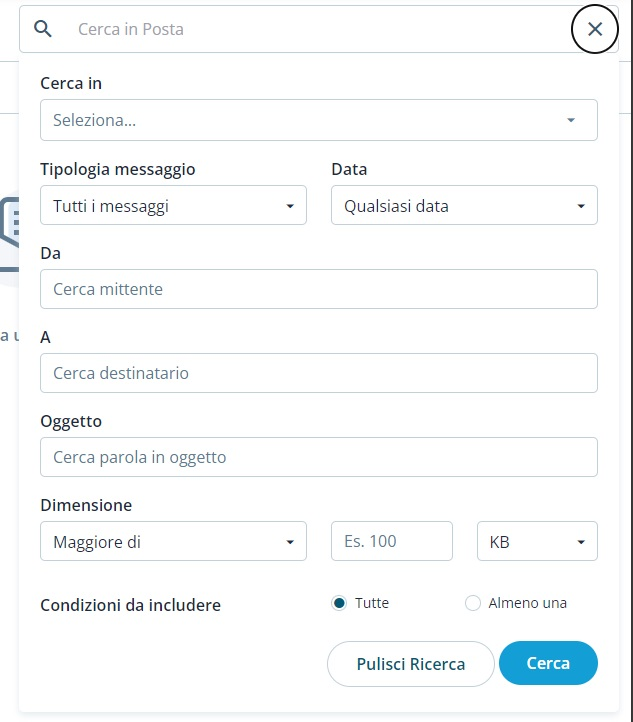Click the Cerca parola in oggetto field

[318, 457]
